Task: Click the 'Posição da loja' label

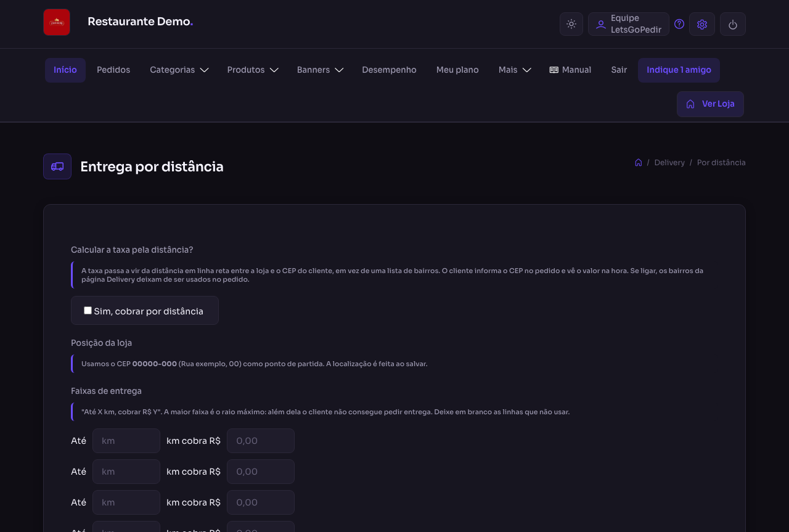Action: coord(101,343)
